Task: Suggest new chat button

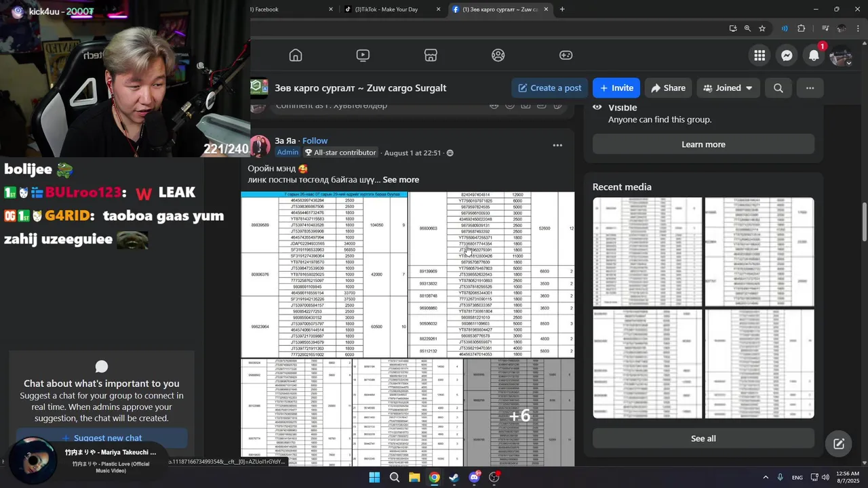Action: pos(102,438)
